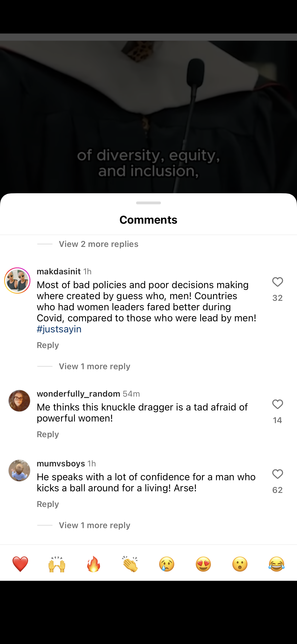
Task: Open the #justsayin hashtag
Action: [x=59, y=329]
